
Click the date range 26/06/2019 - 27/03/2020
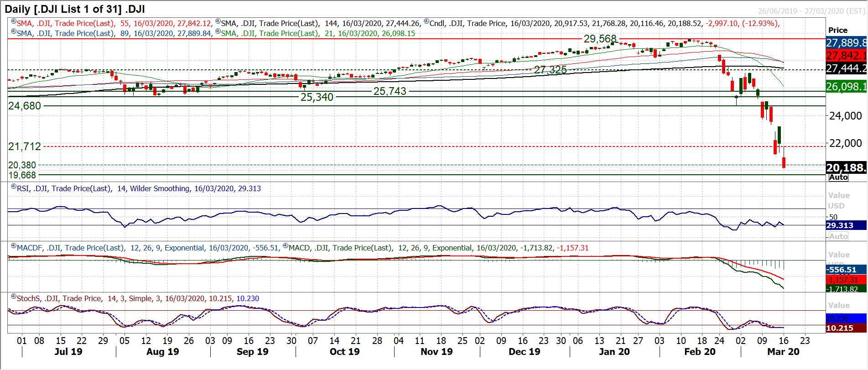pyautogui.click(x=812, y=11)
